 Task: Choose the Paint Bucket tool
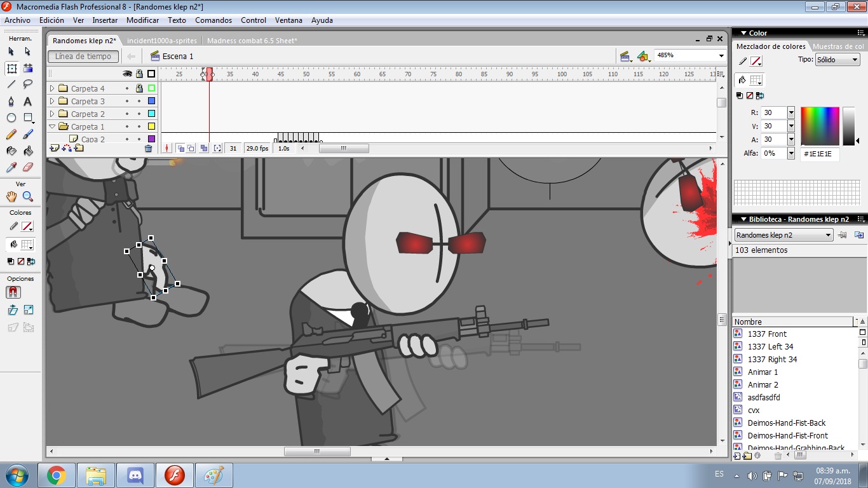tap(28, 151)
